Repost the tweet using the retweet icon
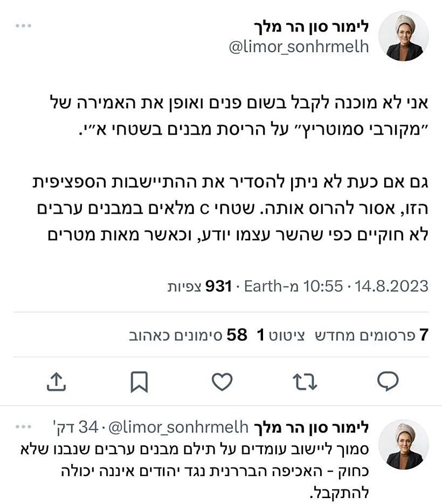 (305, 382)
